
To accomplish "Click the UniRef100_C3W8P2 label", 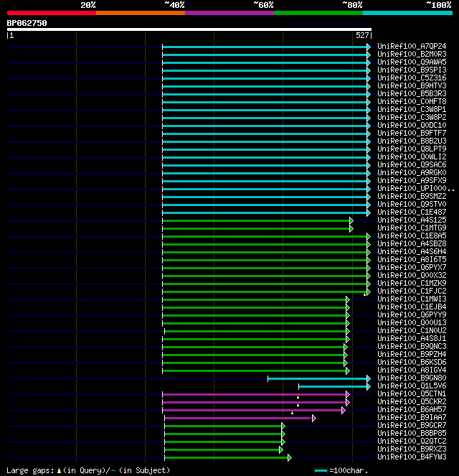I will [x=412, y=118].
